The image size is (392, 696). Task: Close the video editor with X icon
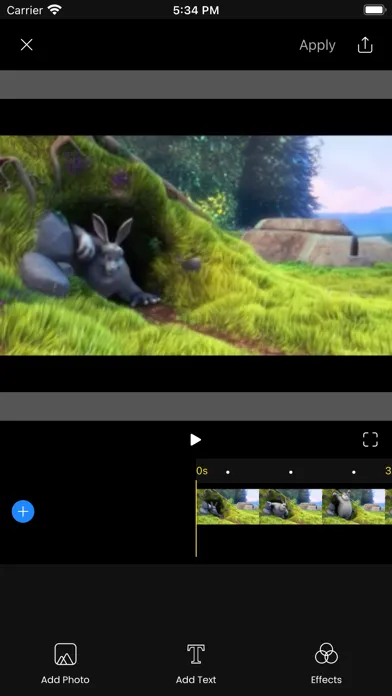click(x=27, y=45)
